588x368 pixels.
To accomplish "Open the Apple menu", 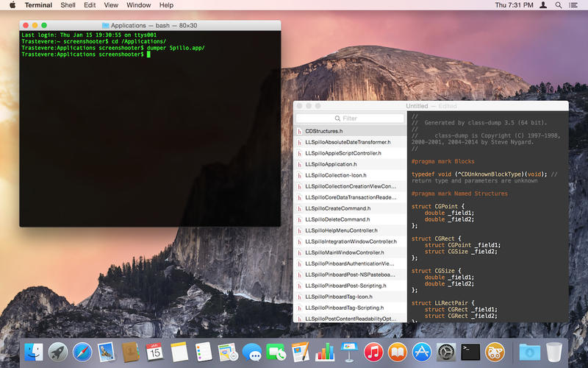I will pyautogui.click(x=11, y=5).
